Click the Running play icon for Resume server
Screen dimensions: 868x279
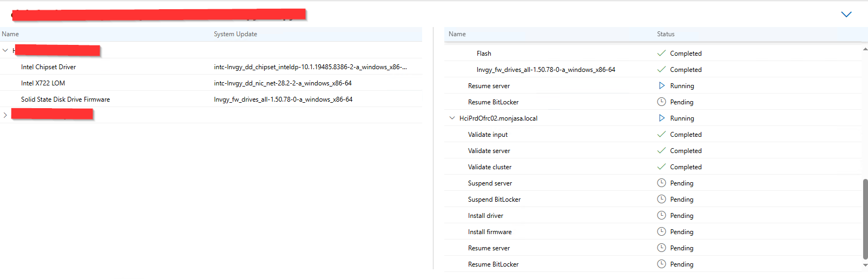[661, 86]
